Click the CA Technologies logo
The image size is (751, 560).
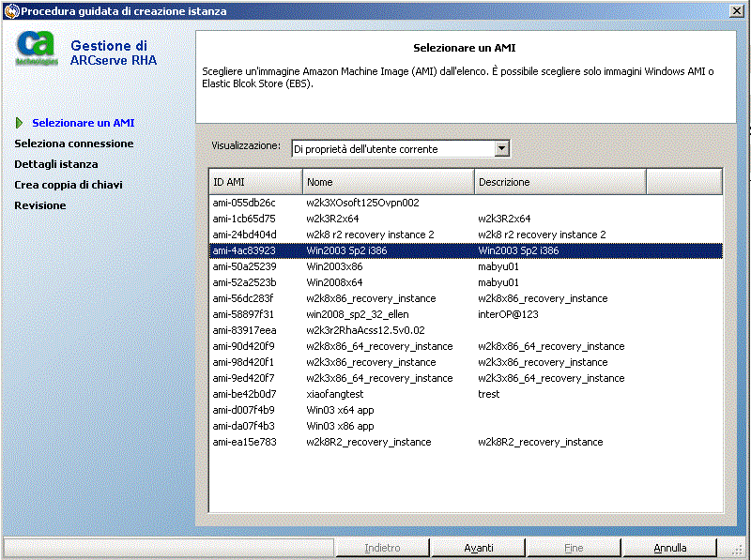(37, 50)
